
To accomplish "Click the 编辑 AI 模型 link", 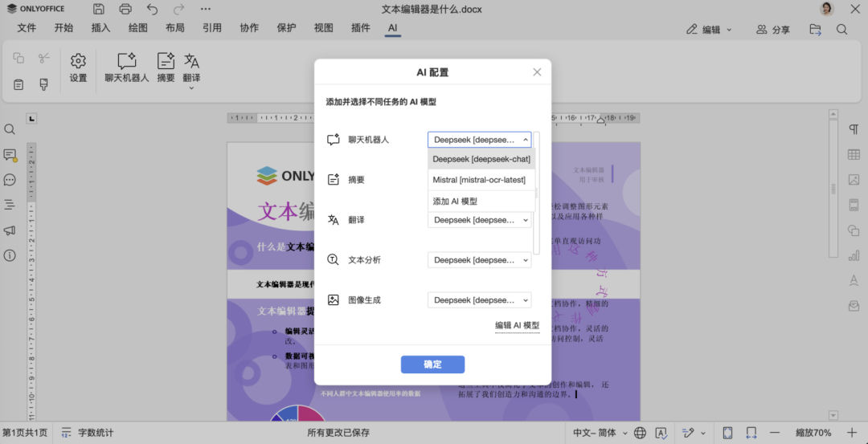I will (517, 326).
